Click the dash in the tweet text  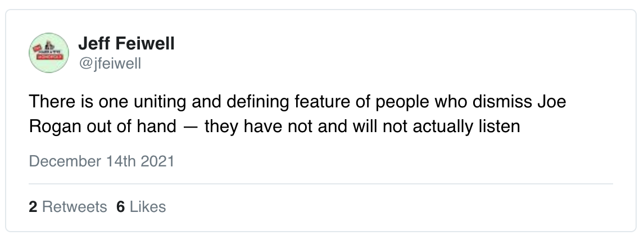coord(190,127)
